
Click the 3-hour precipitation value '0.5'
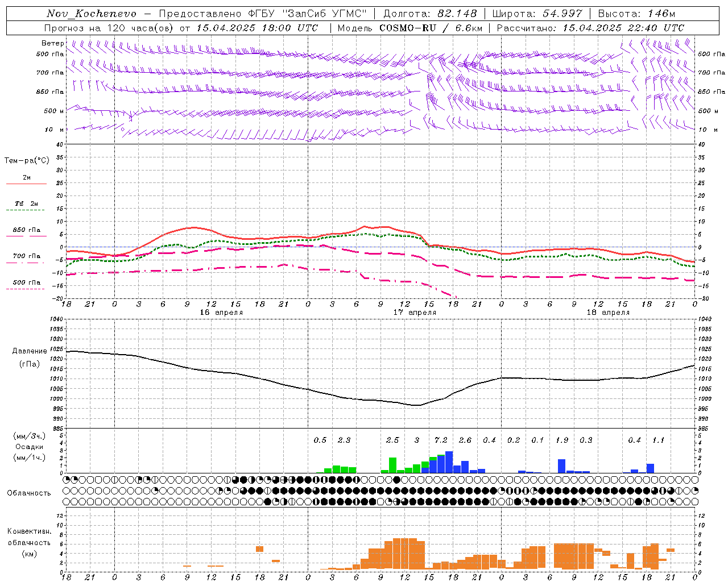coord(320,440)
